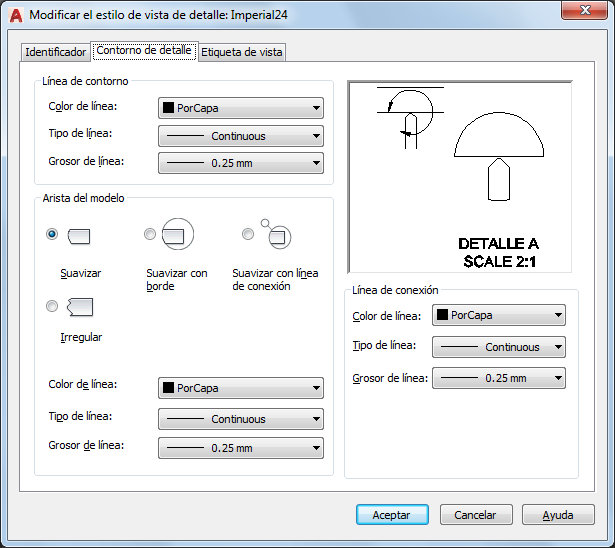Open Arista del modelo Tipo de línea dropdown
The image size is (615, 548).
pyautogui.click(x=241, y=419)
